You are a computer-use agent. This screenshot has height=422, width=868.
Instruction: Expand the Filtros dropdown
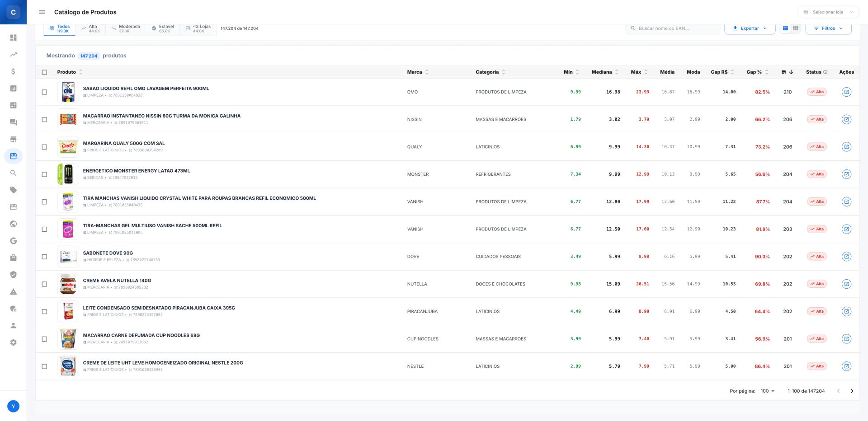(x=828, y=28)
